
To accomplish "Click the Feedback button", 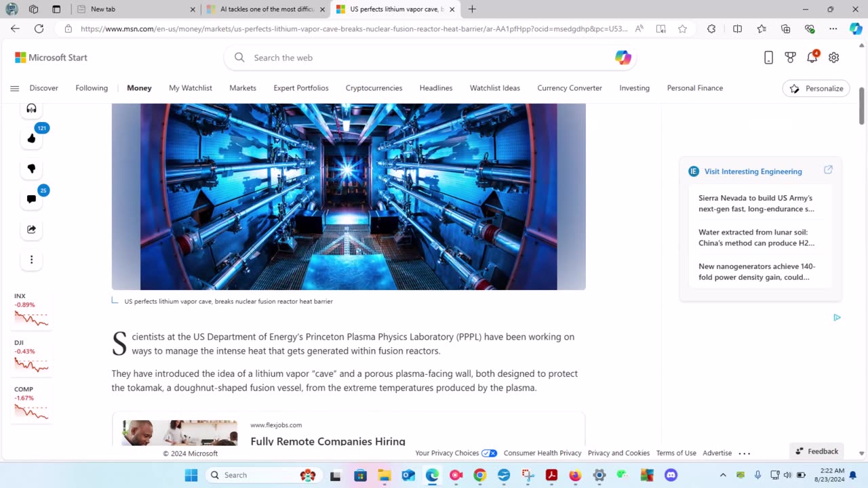I will point(816,451).
